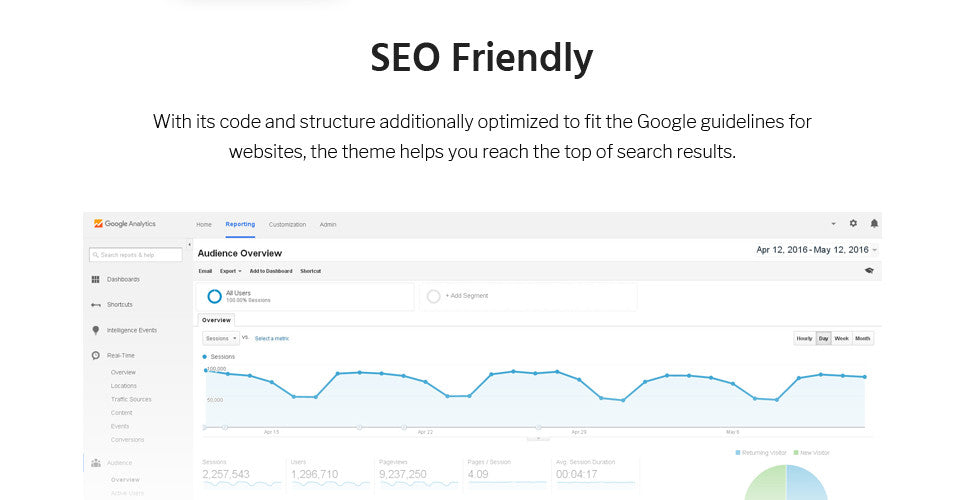Expand the Export dropdown menu
This screenshot has height=500, width=965.
point(231,271)
